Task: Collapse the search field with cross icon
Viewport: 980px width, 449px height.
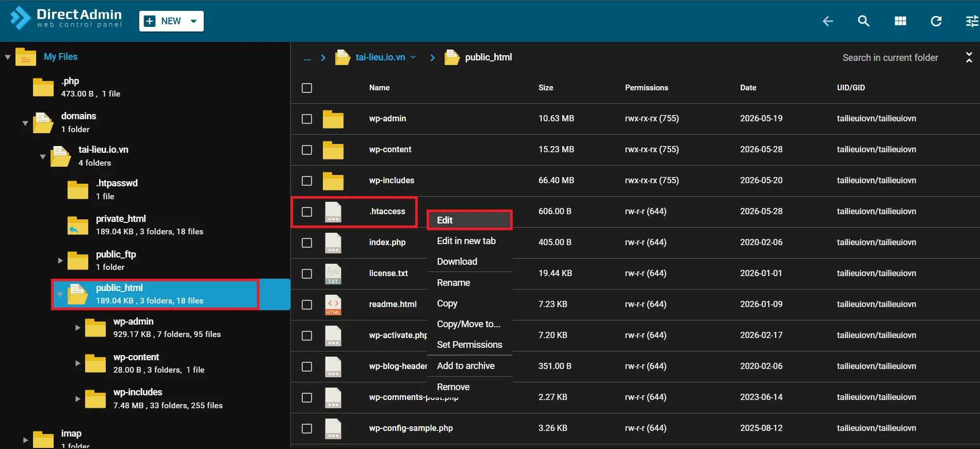Action: pyautogui.click(x=969, y=57)
